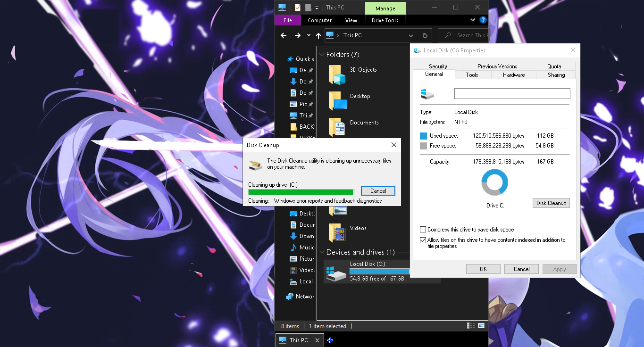644x347 pixels.
Task: Open the Drive Tools ribbon tab
Action: click(385, 20)
